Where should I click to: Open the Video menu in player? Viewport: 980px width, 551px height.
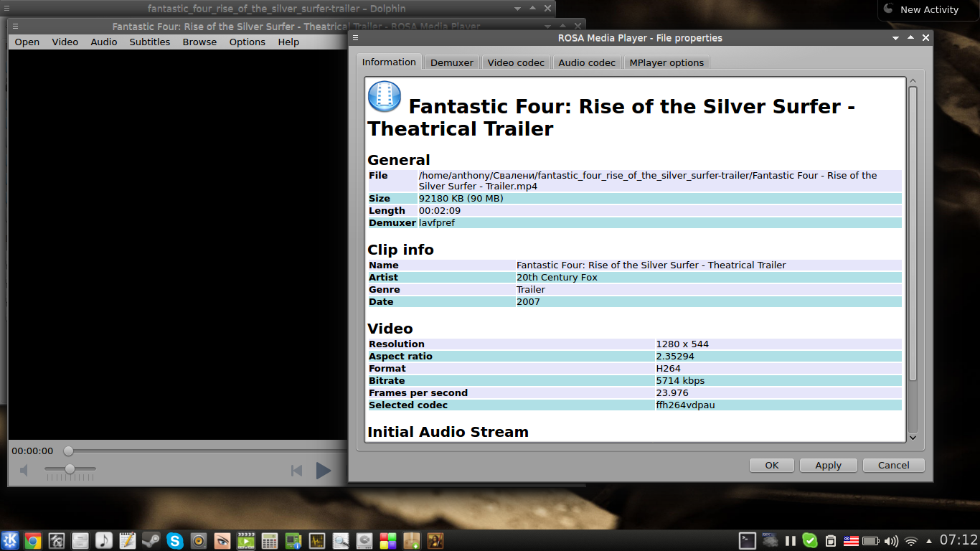[65, 42]
